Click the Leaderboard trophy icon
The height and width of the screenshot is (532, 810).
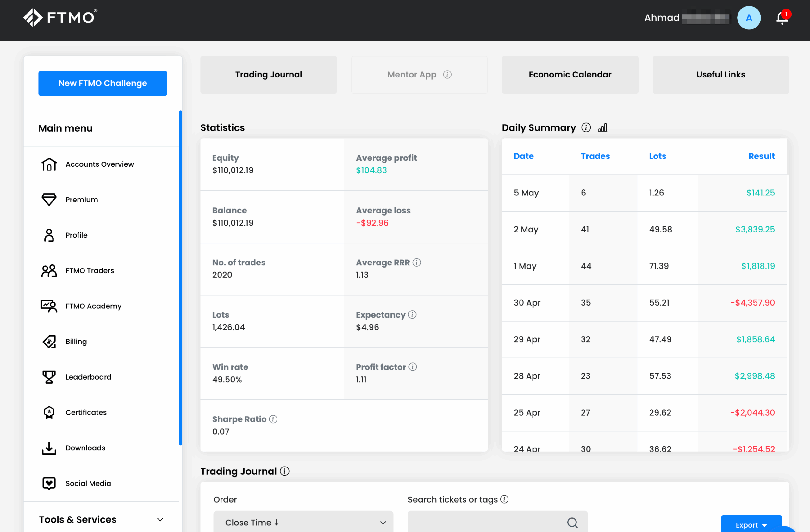click(49, 377)
